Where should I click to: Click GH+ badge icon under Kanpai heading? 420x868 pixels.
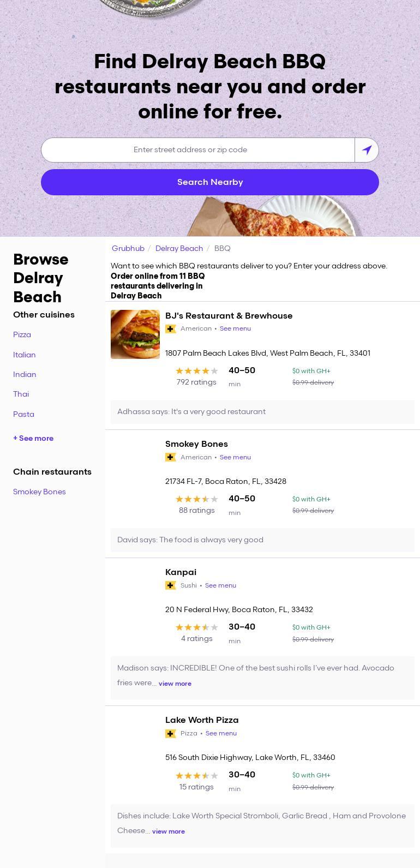pyautogui.click(x=171, y=585)
